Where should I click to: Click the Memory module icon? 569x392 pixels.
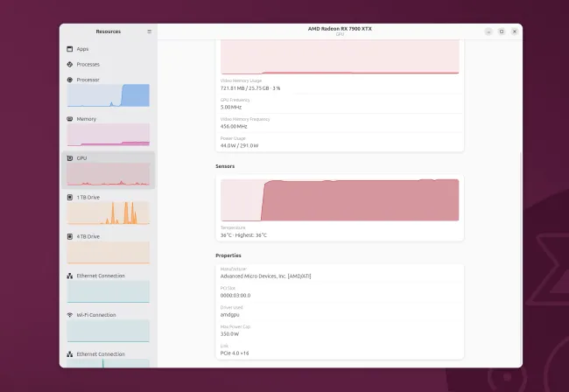[70, 119]
